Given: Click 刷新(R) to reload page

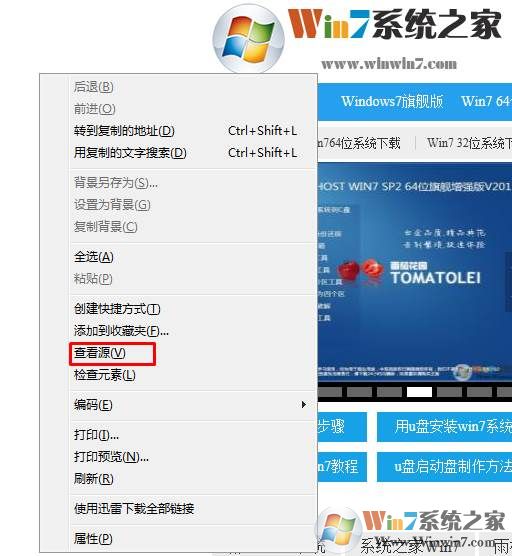Looking at the screenshot, I should 94,479.
